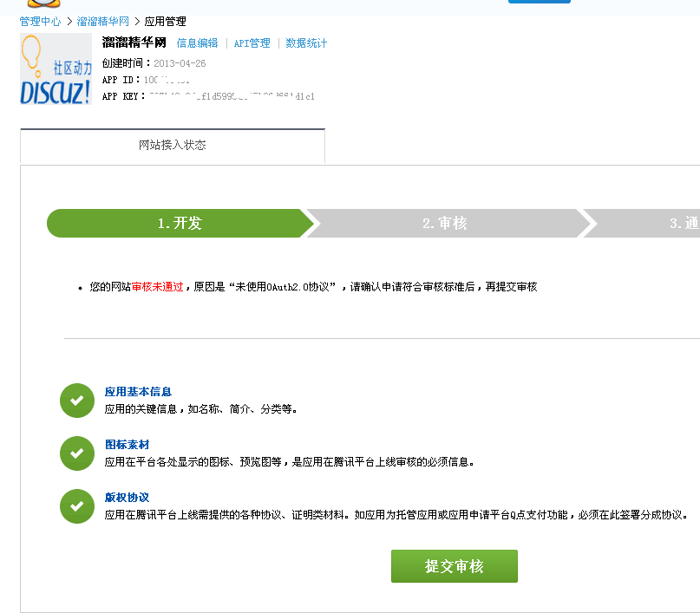700x613 pixels.
Task: Open the 图标素材 link
Action: click(x=127, y=445)
